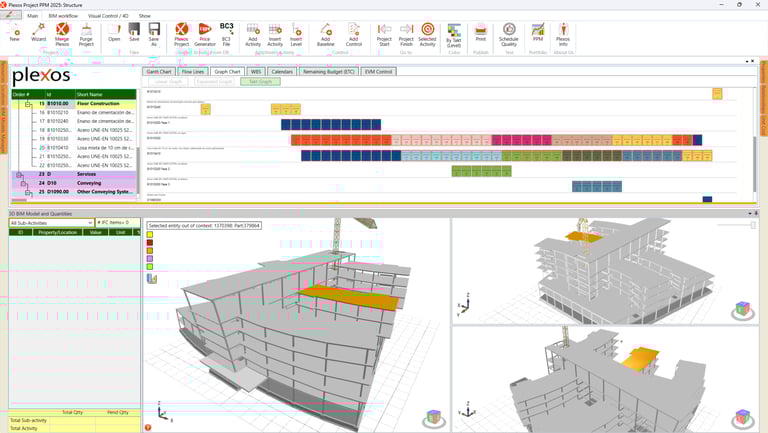Click the Linear Graph button
The width and height of the screenshot is (768, 433).
(x=168, y=82)
